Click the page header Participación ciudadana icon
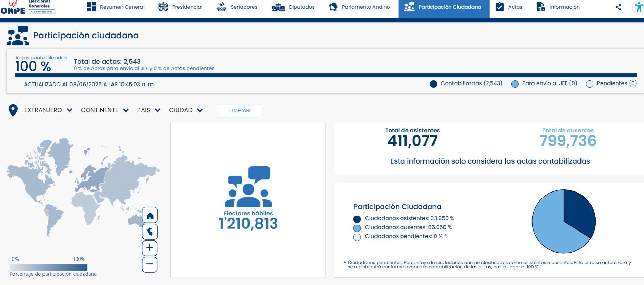This screenshot has width=644, height=285. coord(18,36)
